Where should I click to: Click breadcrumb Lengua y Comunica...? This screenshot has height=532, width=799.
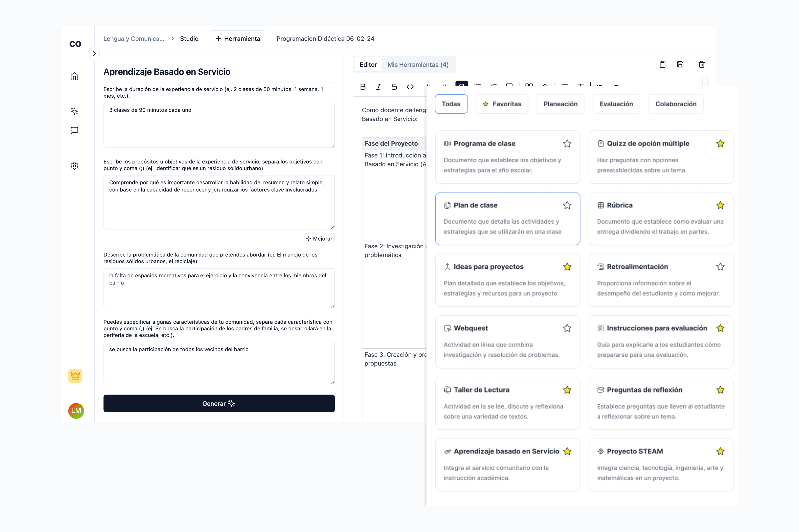coord(133,39)
